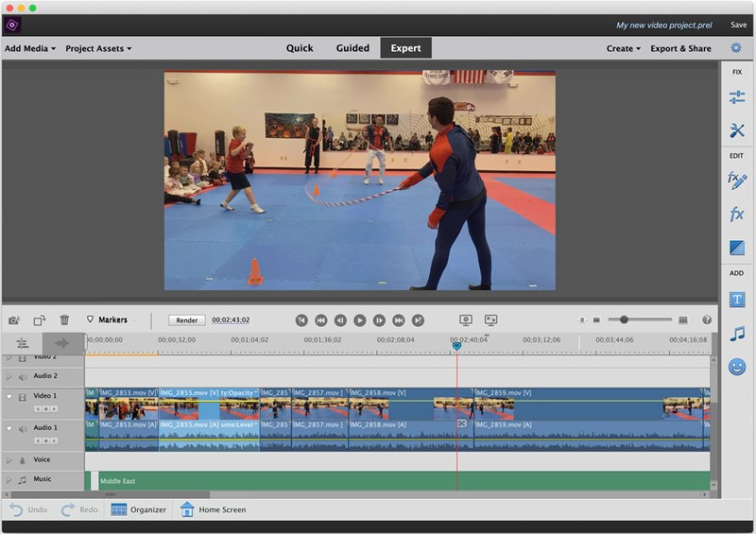
Task: Toggle the Audio 1 track speaker mute
Action: pos(23,428)
